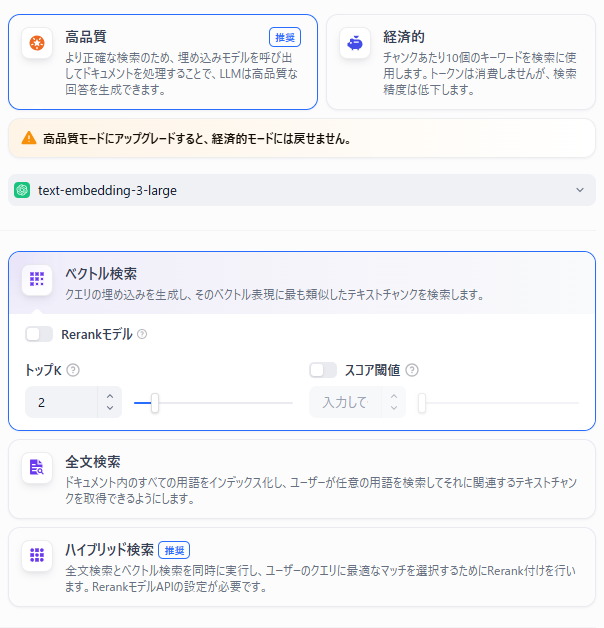Choose the ハイブリッド検索 retrieval option

(301, 568)
